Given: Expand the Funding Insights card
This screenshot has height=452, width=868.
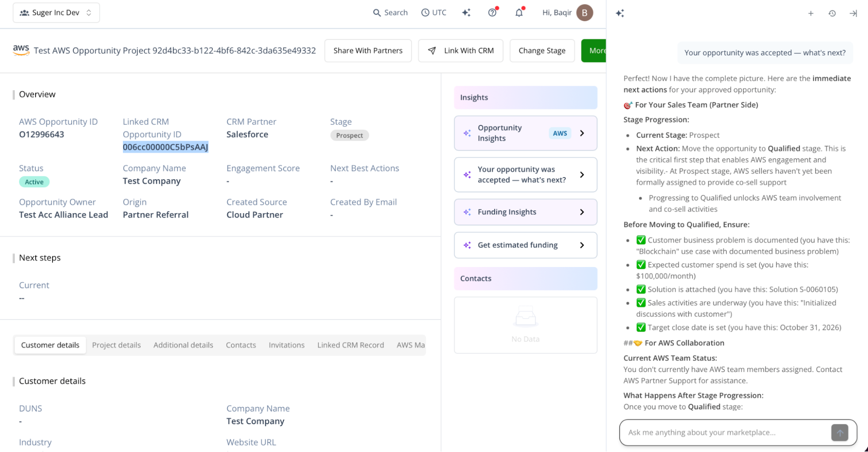Looking at the screenshot, I should [x=525, y=212].
